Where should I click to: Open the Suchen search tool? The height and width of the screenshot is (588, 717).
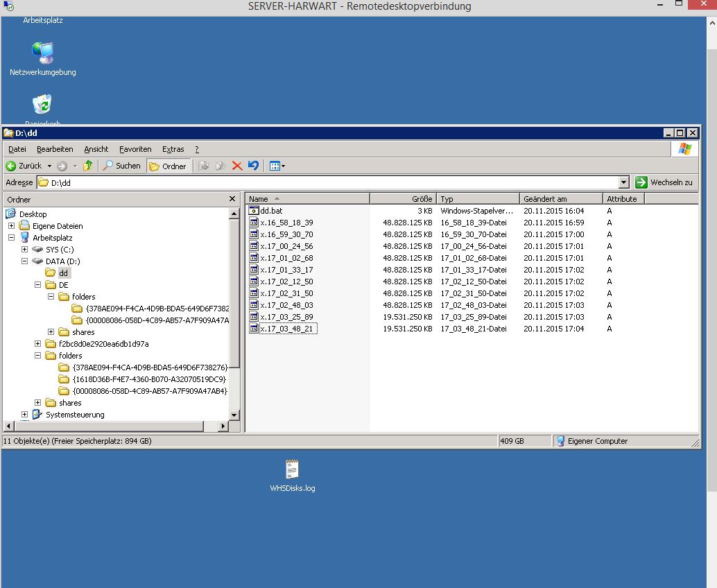[121, 166]
